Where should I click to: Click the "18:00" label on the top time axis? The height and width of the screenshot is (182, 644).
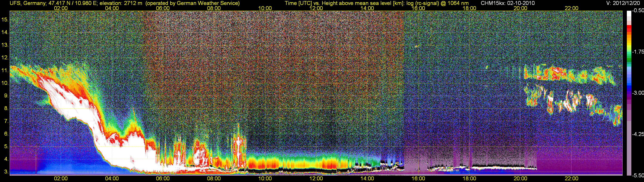pos(469,8)
